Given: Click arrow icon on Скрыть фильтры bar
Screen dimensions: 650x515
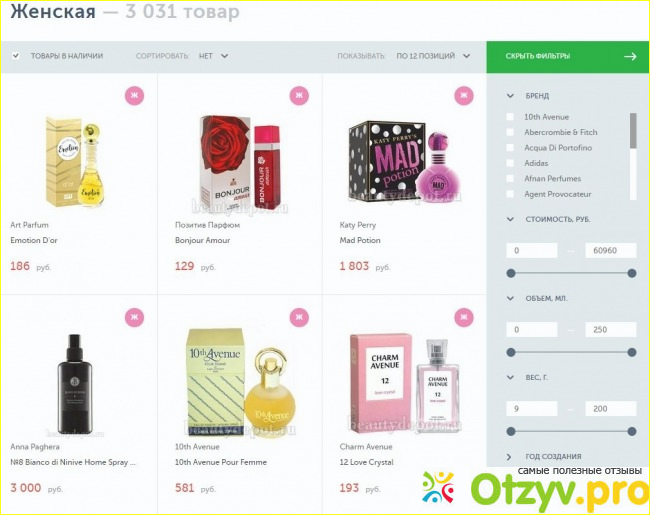Looking at the screenshot, I should (630, 56).
